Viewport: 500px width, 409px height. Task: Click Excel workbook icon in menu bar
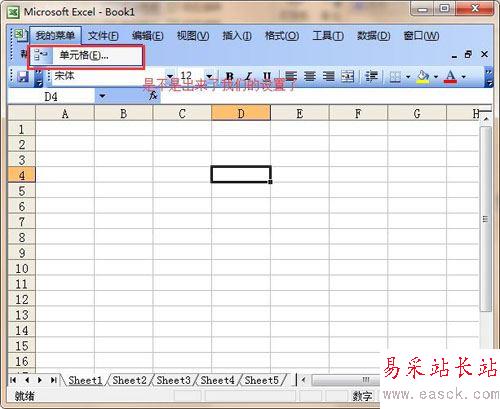(x=20, y=35)
